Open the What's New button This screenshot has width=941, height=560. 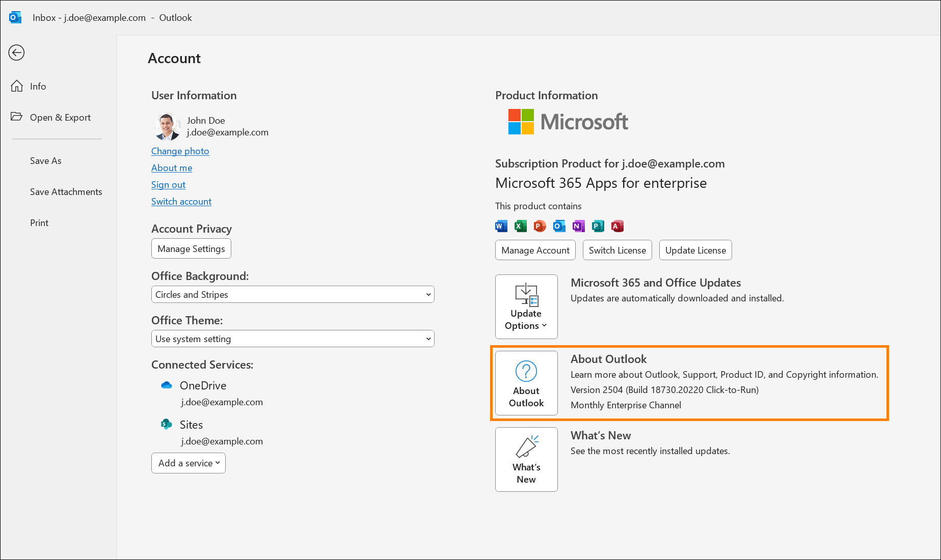(x=526, y=459)
